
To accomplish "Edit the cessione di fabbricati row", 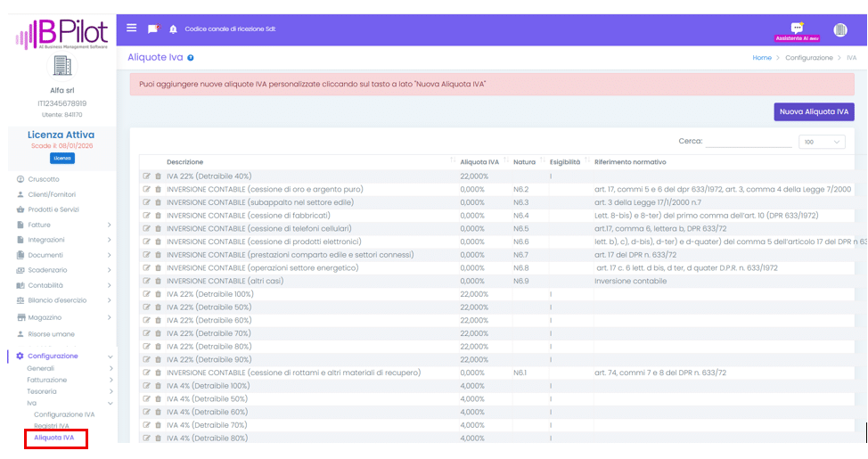I will pyautogui.click(x=147, y=216).
